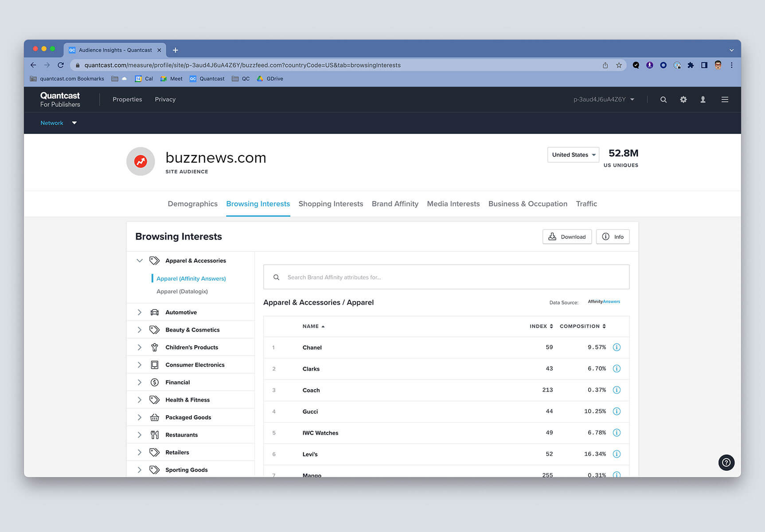This screenshot has width=765, height=532.
Task: Click info icon for Clarks row
Action: pyautogui.click(x=617, y=368)
